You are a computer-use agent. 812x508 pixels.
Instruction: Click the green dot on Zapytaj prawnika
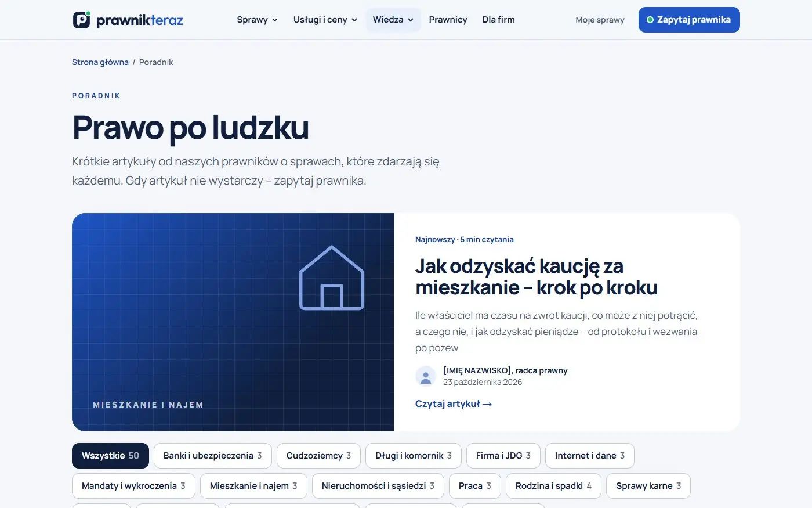pos(650,20)
